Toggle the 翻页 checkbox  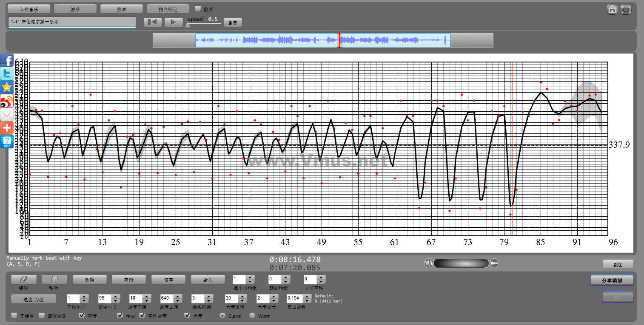[x=198, y=8]
